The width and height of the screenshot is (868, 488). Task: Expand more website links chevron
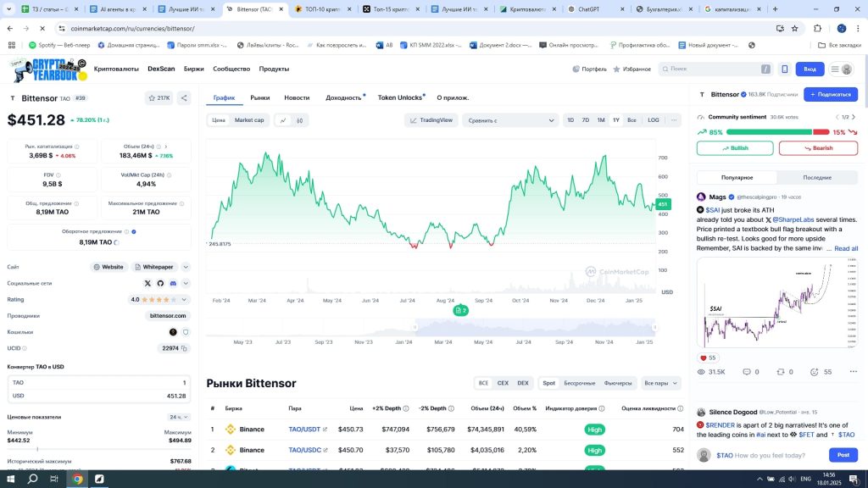(x=186, y=267)
